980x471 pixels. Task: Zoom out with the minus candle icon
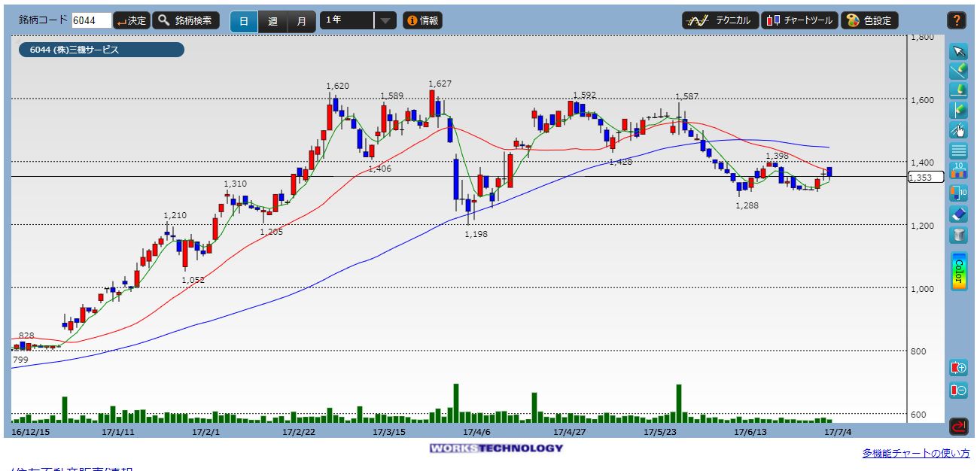click(958, 390)
